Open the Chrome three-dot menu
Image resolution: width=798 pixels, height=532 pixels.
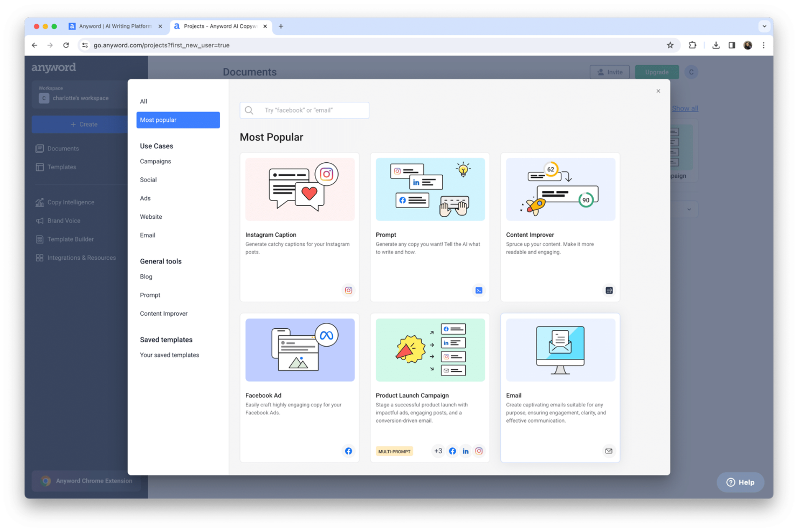click(x=763, y=45)
